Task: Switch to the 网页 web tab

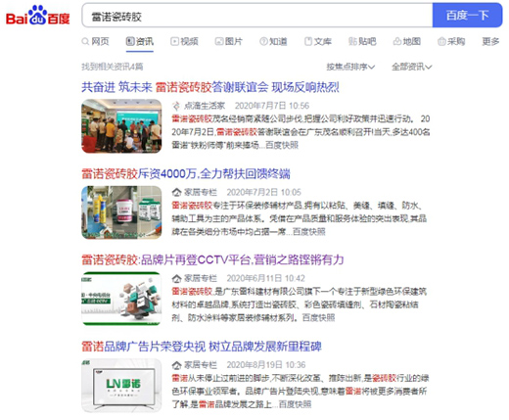Action: (x=95, y=41)
